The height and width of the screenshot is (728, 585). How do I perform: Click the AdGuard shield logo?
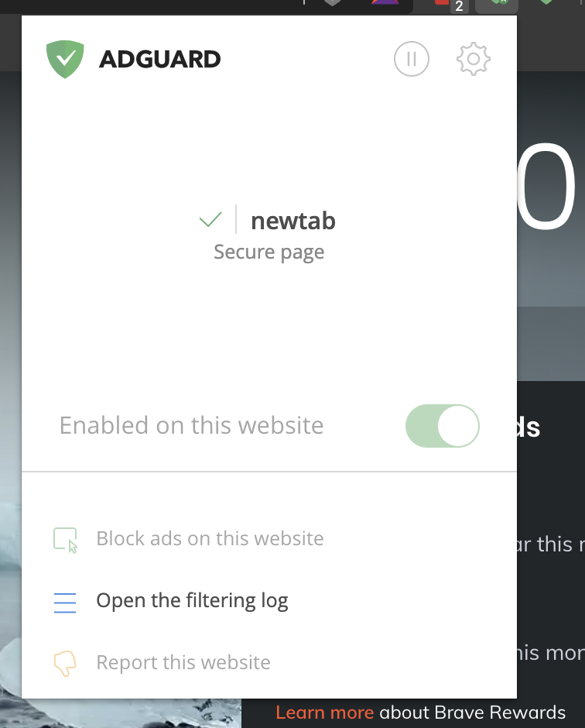pos(65,57)
